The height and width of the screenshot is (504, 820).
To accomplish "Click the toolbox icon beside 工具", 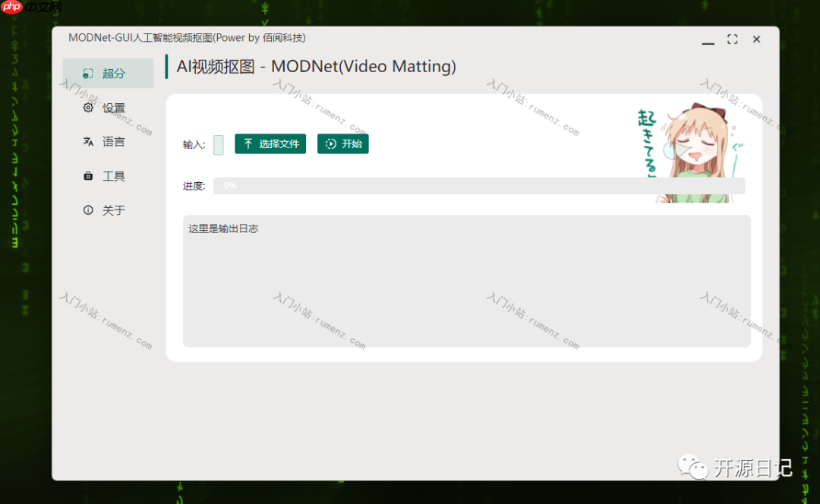I will click(x=88, y=176).
